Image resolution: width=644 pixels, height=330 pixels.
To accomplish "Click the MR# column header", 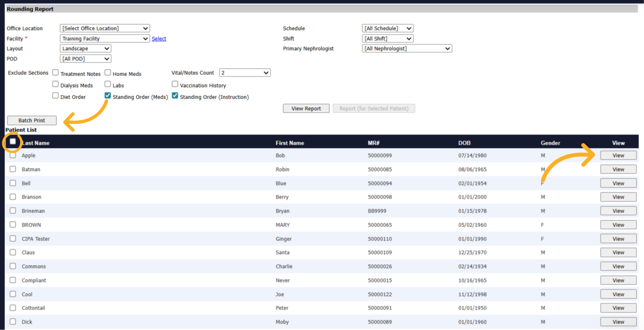I will [x=373, y=143].
